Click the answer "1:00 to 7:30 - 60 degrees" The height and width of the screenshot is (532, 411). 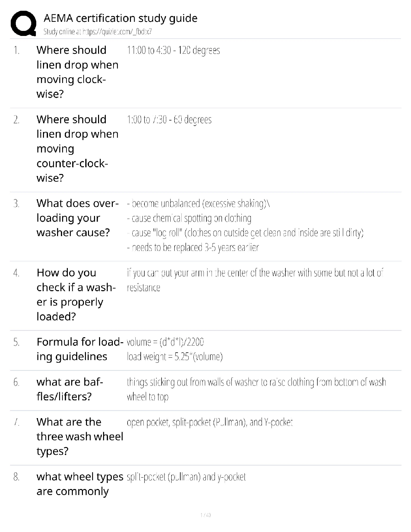pos(169,120)
